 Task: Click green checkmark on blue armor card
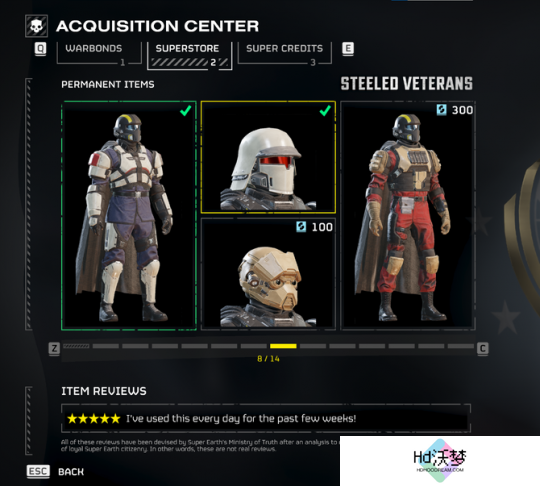click(186, 111)
